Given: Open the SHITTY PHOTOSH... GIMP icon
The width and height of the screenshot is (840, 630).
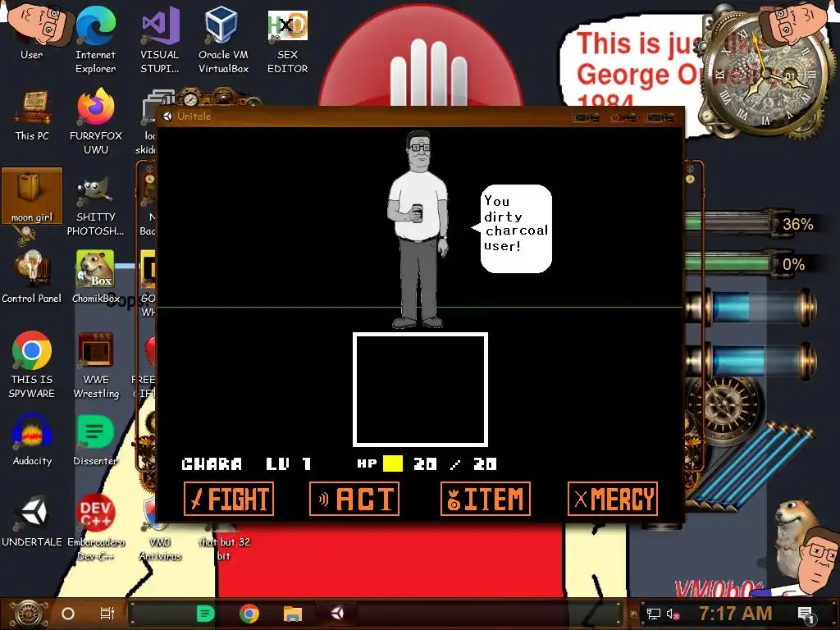Looking at the screenshot, I should 95,205.
